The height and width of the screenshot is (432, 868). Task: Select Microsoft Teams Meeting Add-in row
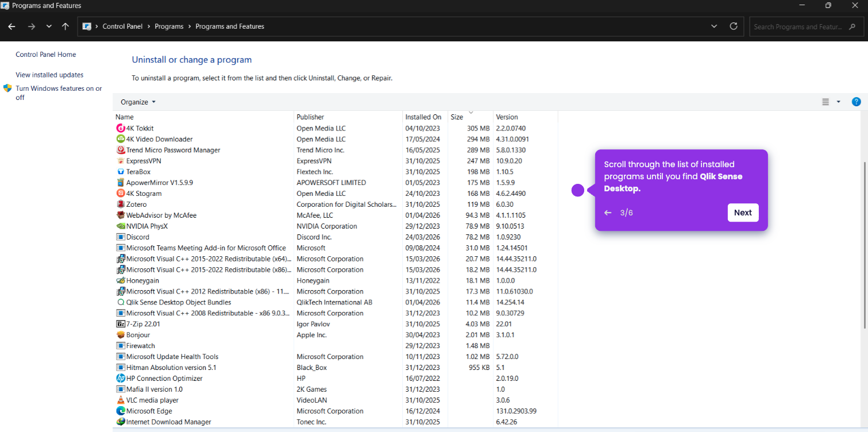point(335,248)
